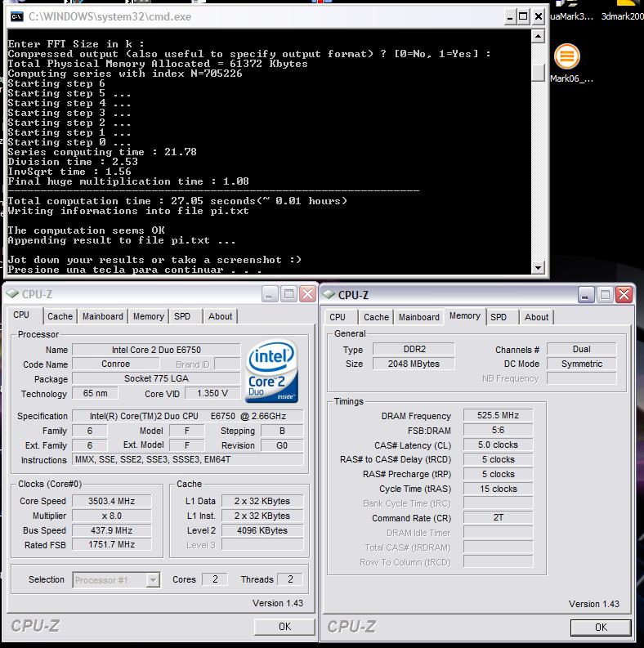Screen dimensions: 644x648
Task: Select Memory tab in right CPU-Z window
Action: tap(464, 315)
